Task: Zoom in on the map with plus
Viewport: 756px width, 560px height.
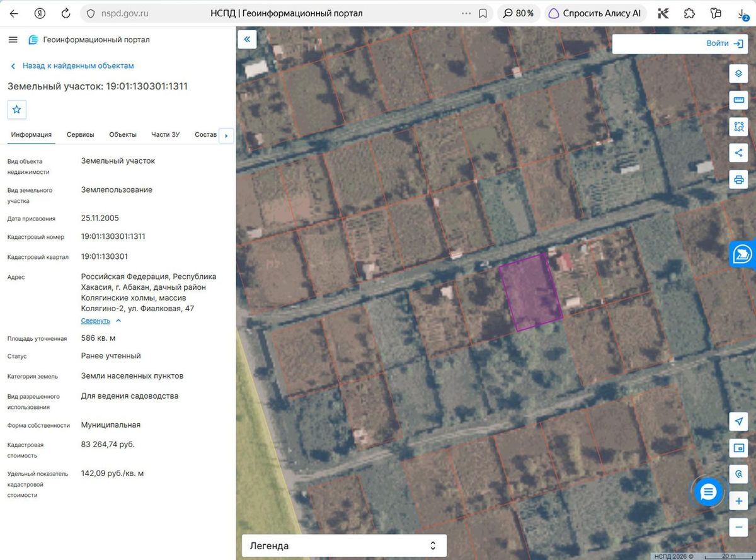Action: click(738, 501)
